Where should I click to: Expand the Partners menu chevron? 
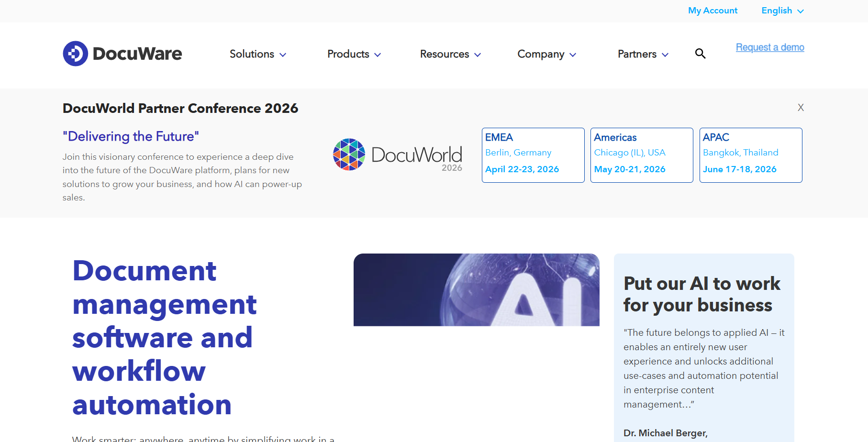(666, 55)
